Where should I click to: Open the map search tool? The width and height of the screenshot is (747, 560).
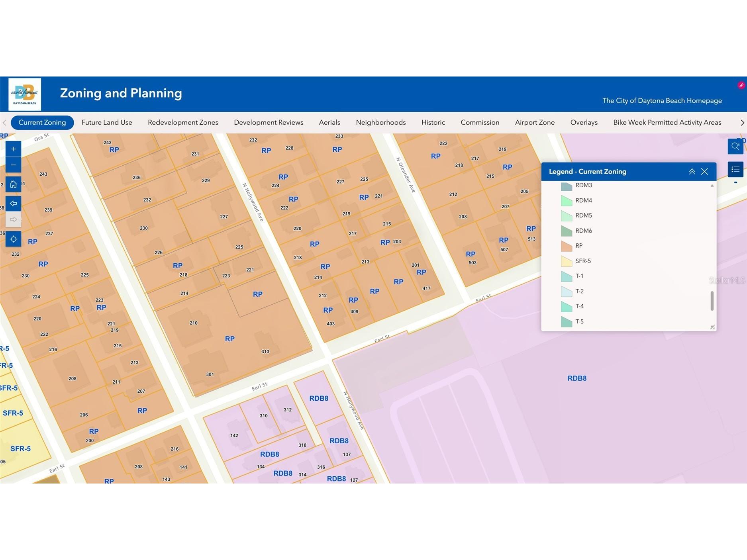pos(735,146)
